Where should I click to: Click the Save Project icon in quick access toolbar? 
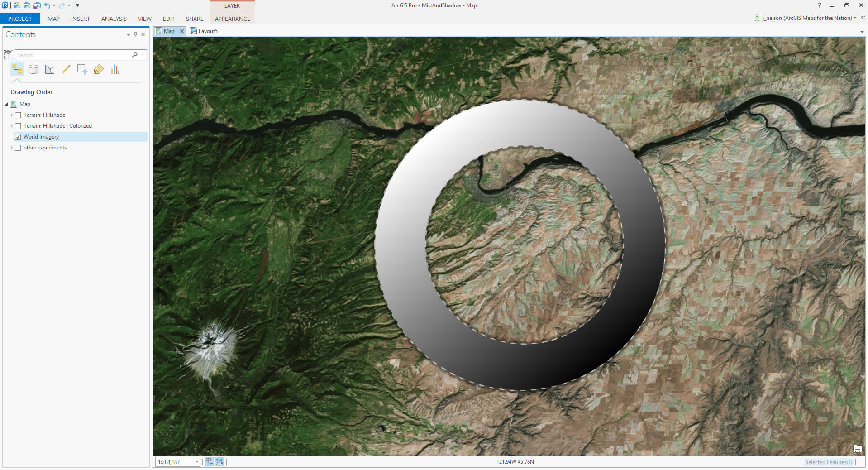[37, 5]
